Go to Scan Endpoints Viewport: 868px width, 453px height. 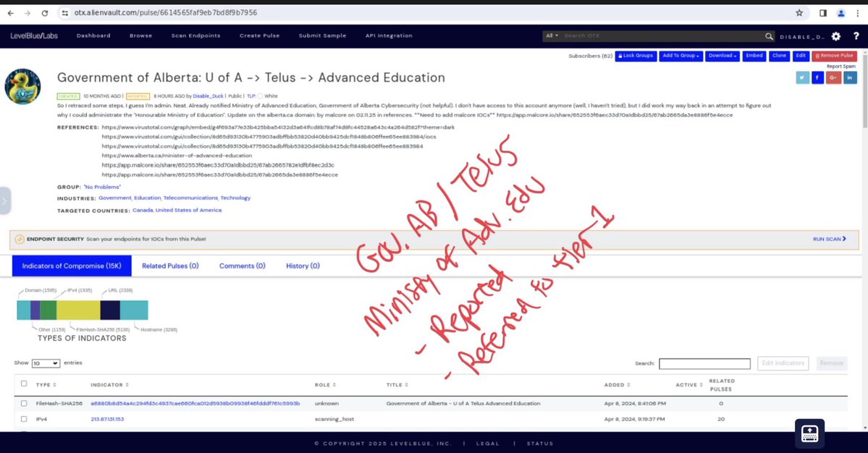195,36
